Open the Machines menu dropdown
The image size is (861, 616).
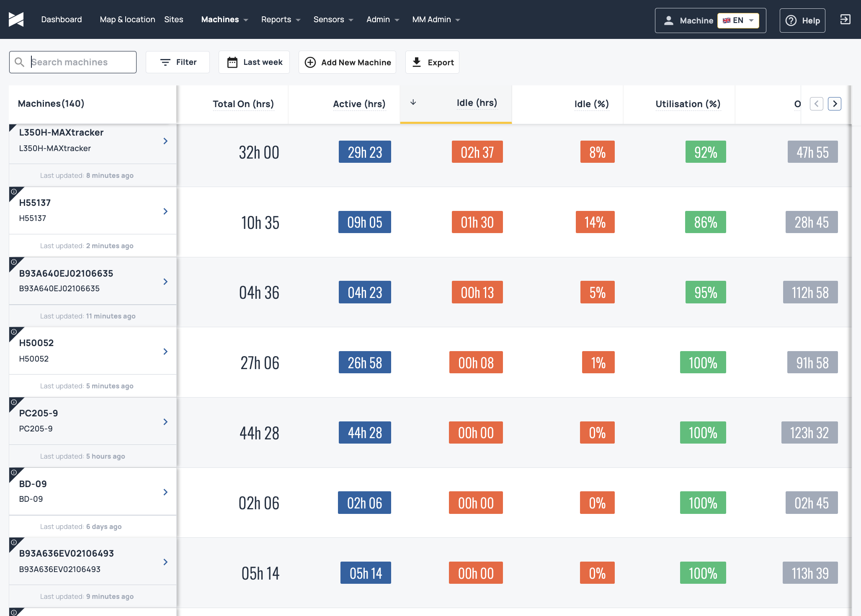(224, 19)
